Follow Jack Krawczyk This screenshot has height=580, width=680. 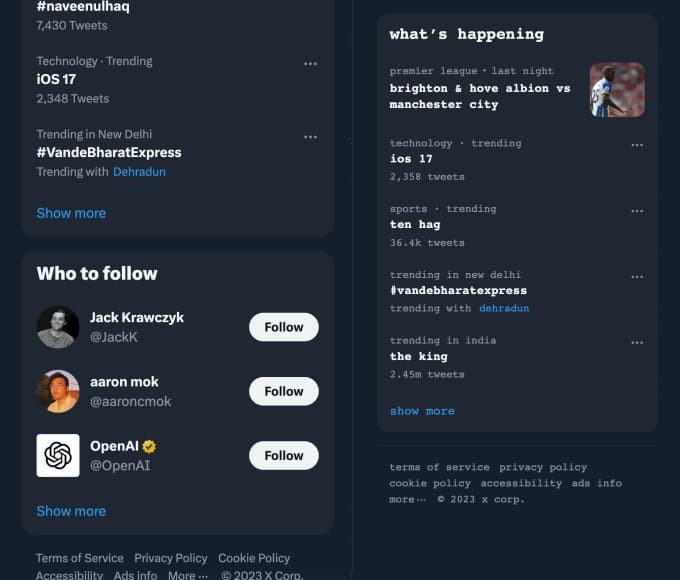283,327
